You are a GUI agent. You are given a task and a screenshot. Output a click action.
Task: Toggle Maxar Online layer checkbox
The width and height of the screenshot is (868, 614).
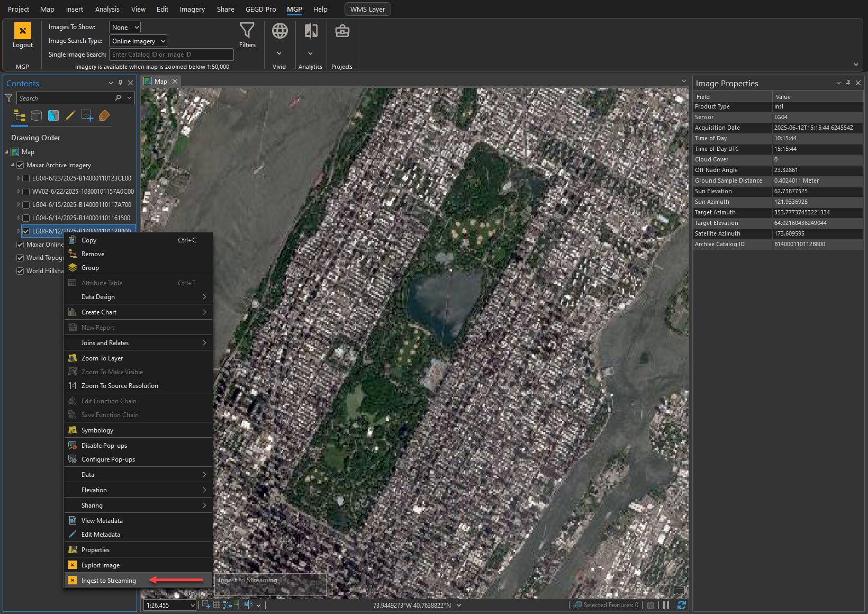(x=20, y=245)
